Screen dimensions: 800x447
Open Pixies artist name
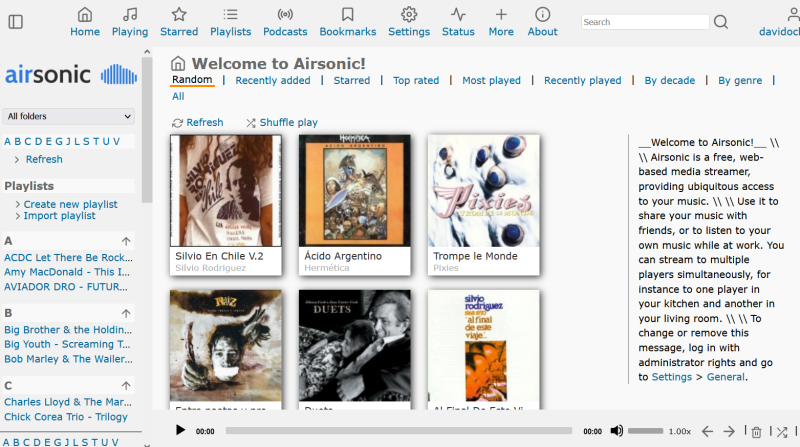pos(445,268)
